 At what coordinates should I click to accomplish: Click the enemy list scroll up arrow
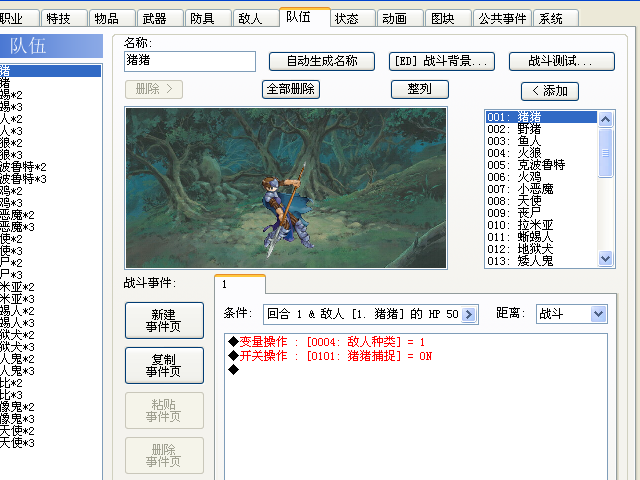[x=605, y=119]
